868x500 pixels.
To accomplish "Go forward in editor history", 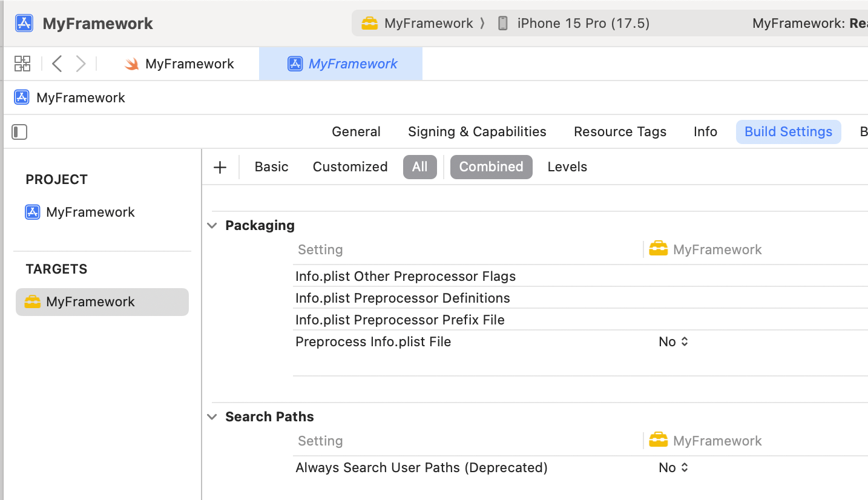I will coord(81,64).
